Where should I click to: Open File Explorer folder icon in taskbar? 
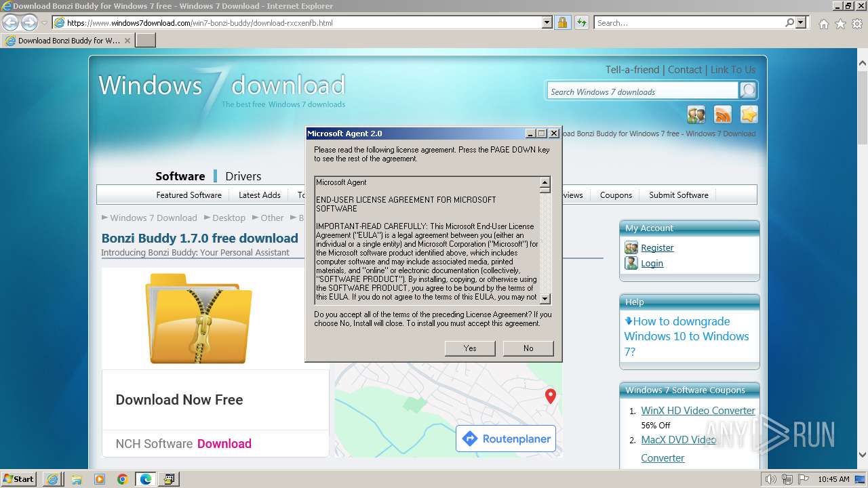77,479
